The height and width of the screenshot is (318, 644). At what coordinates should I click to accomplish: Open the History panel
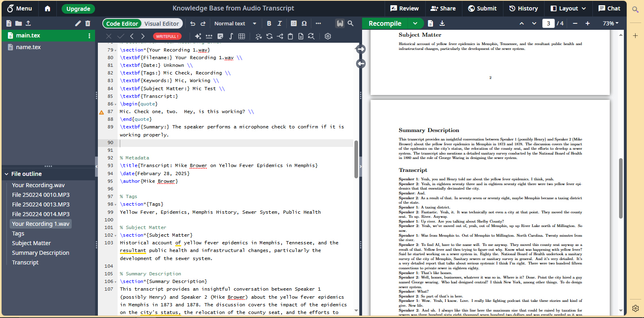[523, 8]
